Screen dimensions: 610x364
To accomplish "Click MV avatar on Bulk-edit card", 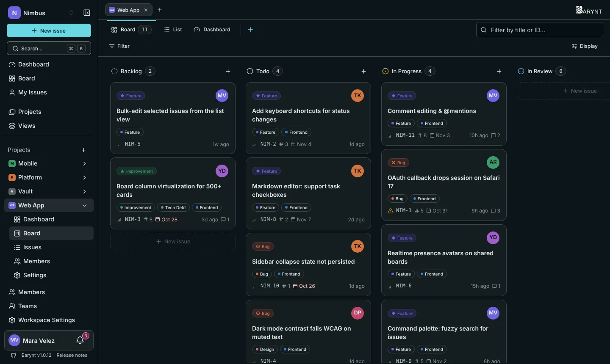I will pyautogui.click(x=222, y=96).
